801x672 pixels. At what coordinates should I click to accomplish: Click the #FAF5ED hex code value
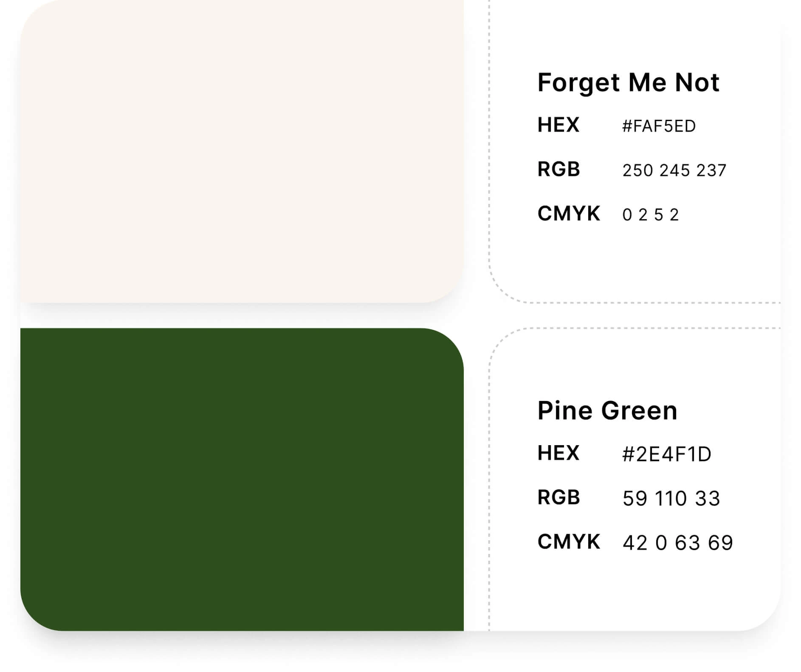pos(659,126)
